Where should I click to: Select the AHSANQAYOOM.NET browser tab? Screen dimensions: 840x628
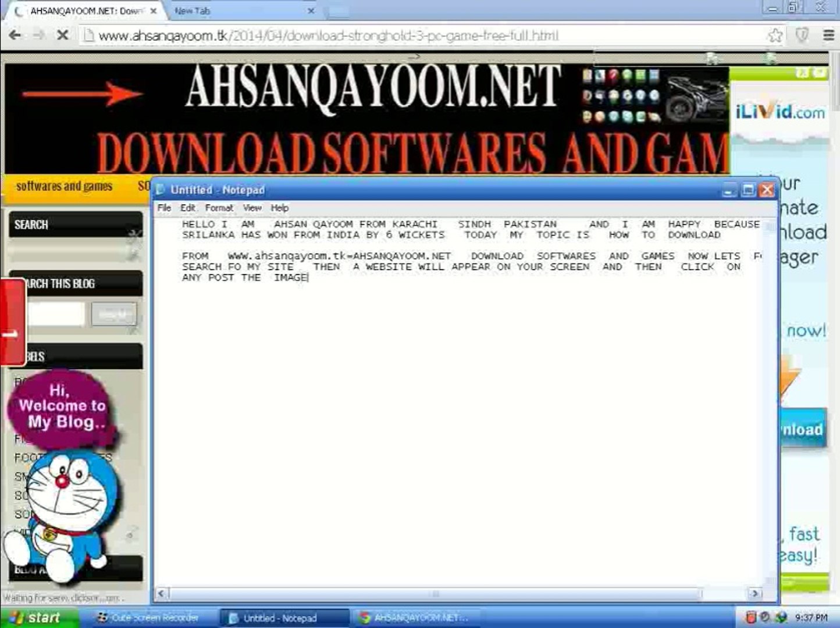coord(84,11)
